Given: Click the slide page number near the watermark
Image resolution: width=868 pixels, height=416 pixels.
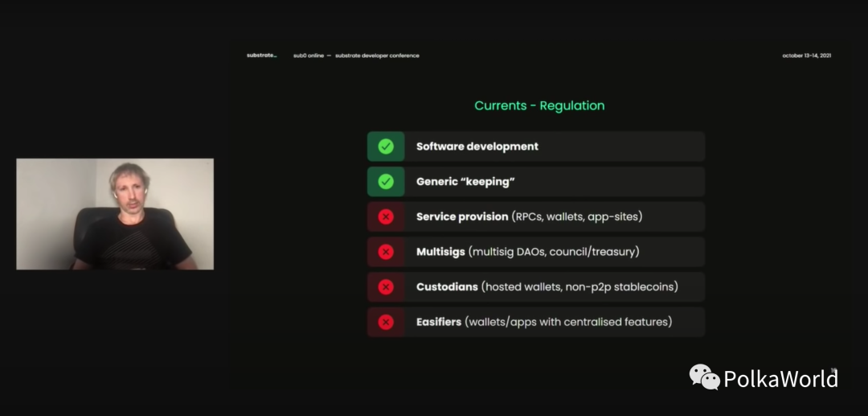Looking at the screenshot, I should point(833,371).
